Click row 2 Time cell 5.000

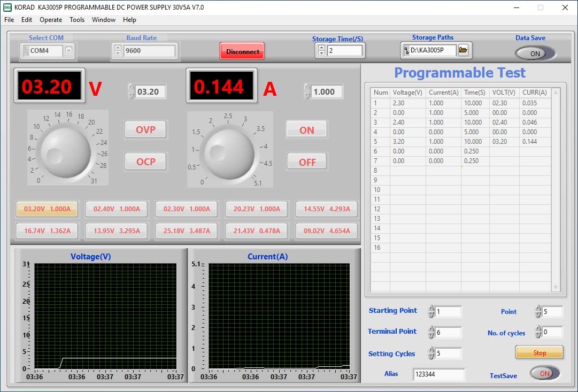475,113
